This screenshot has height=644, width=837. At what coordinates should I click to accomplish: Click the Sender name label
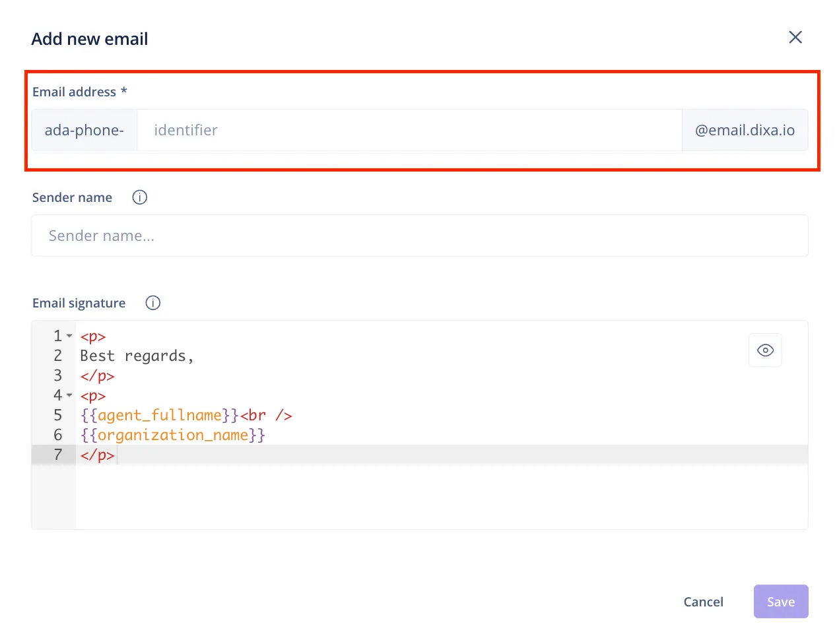pos(72,197)
